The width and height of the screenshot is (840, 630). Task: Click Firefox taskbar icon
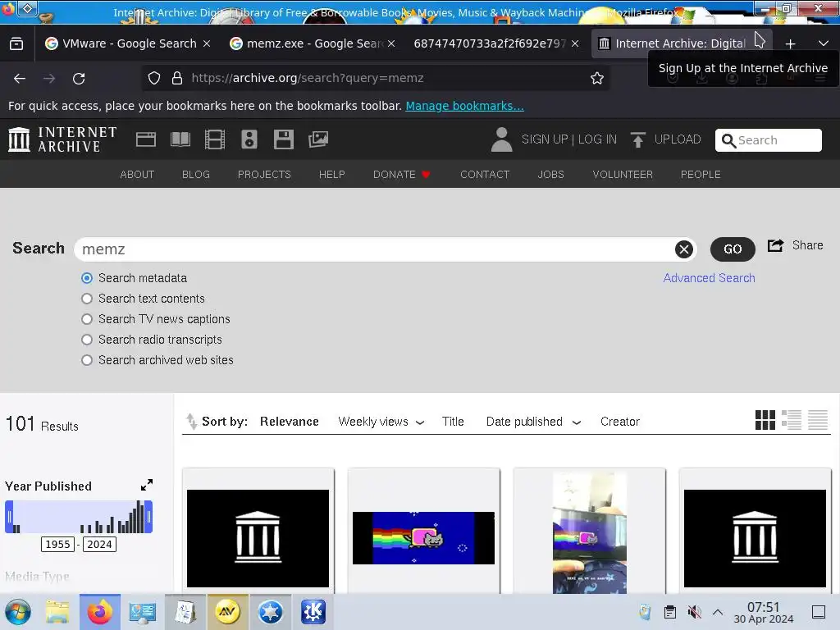tap(99, 612)
